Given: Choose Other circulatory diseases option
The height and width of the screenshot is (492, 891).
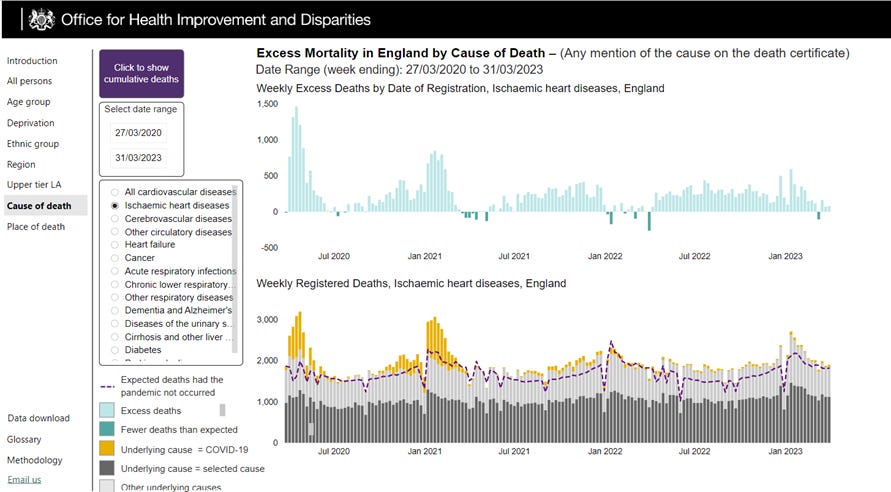Looking at the screenshot, I should pyautogui.click(x=115, y=232).
